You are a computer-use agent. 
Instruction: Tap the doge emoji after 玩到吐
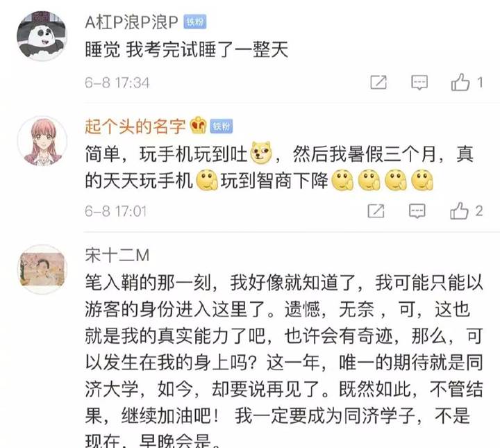[x=261, y=153]
